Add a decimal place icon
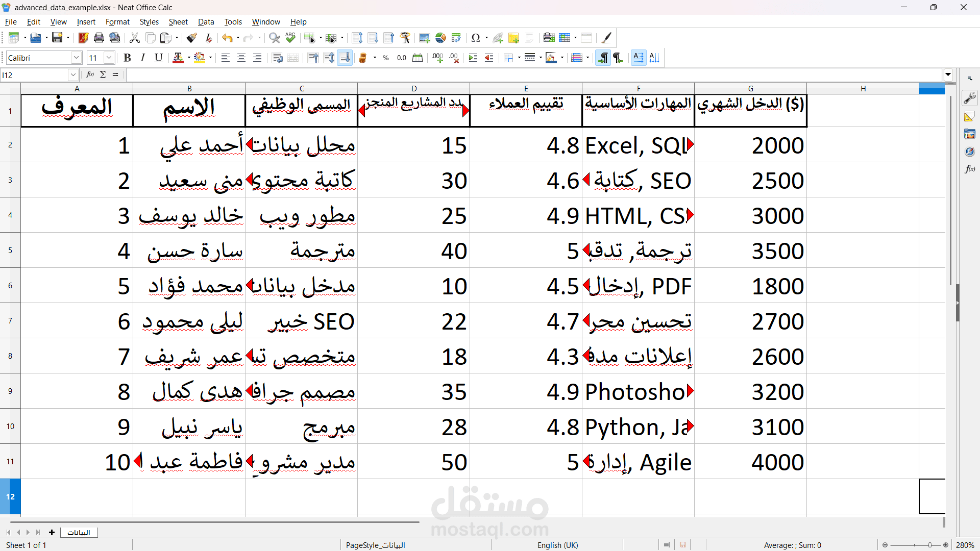The image size is (980, 551). [437, 58]
